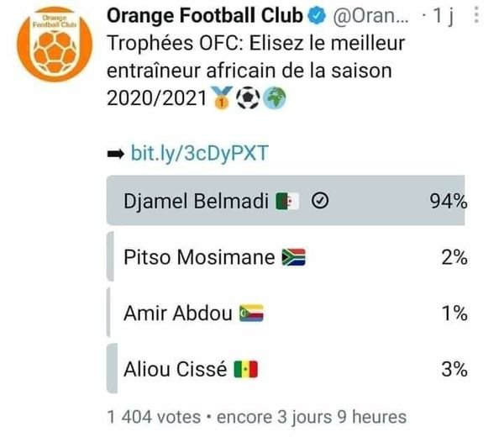This screenshot has width=504, height=437.
Task: Open the @Oran... account handle
Action: [x=370, y=16]
